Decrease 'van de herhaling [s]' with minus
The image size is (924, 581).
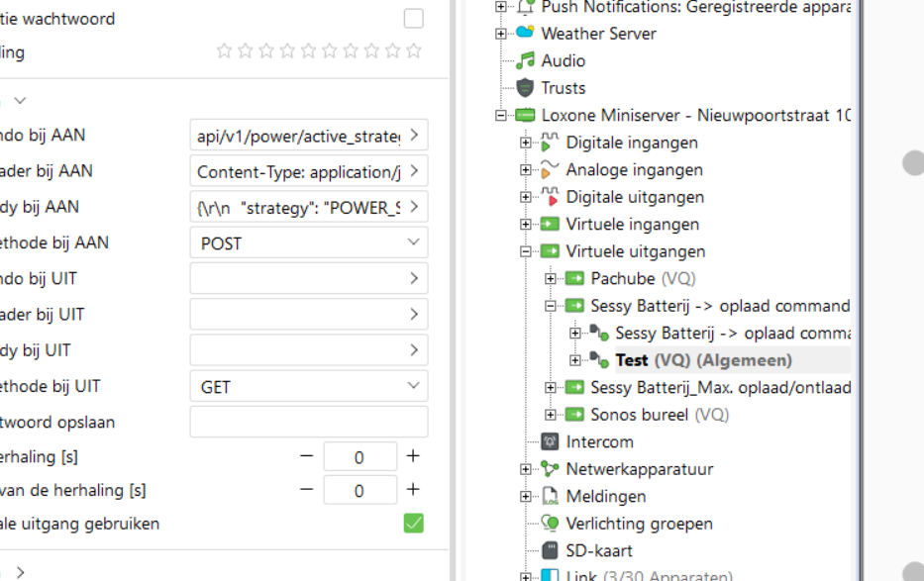[x=306, y=490]
